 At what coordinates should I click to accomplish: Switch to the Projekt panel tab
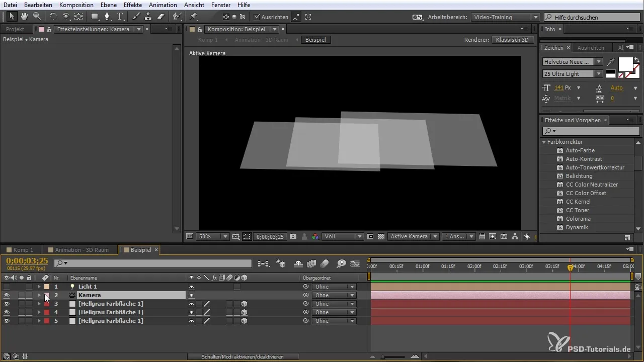pyautogui.click(x=15, y=29)
